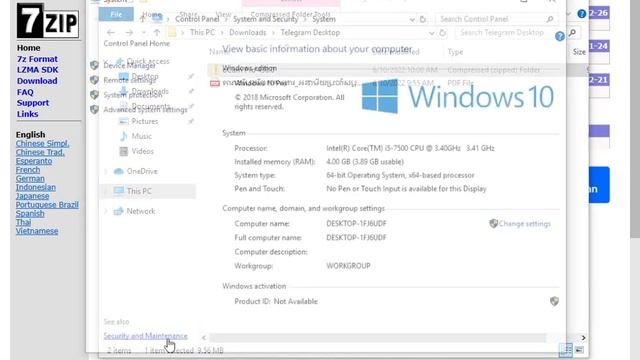Click the shield icon beside Change settings

tap(493, 223)
